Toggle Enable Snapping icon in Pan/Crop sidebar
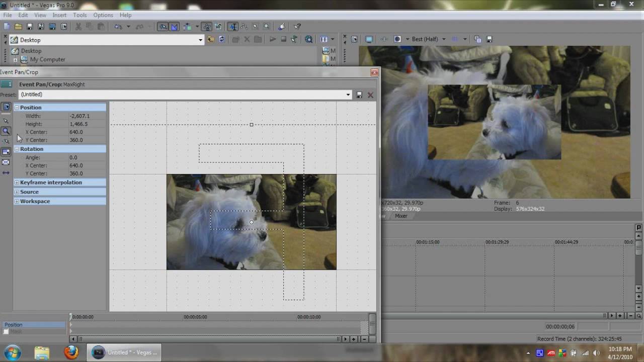 pos(6,141)
